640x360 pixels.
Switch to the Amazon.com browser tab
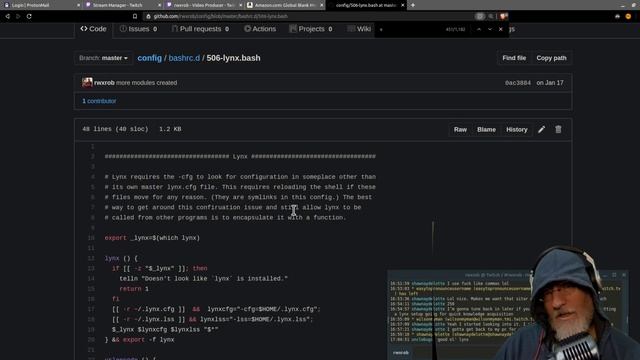tap(285, 5)
